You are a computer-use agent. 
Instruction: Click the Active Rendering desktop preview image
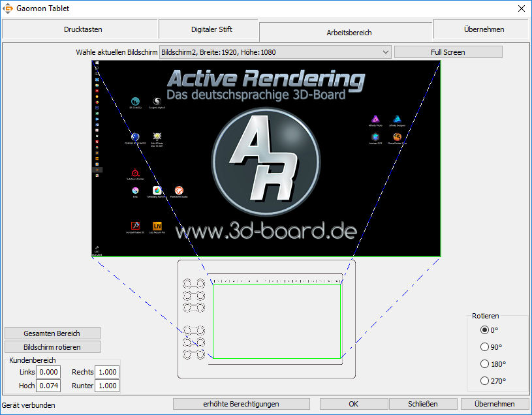[266, 159]
